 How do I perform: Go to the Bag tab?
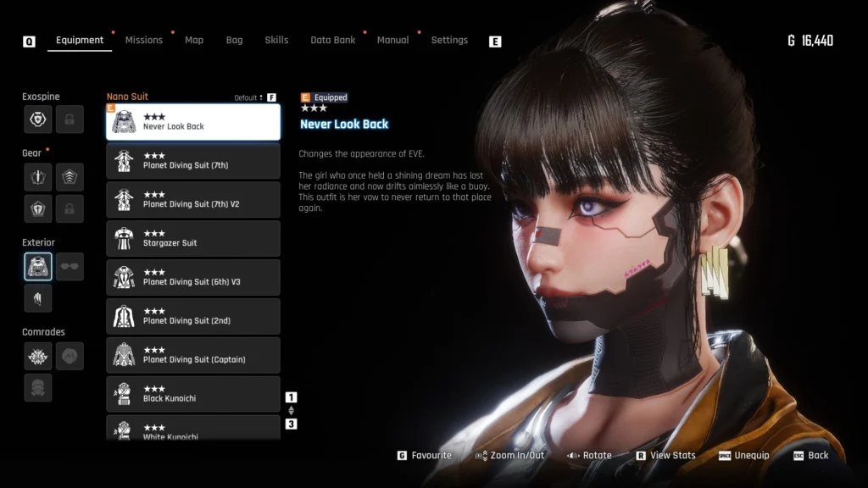click(234, 40)
